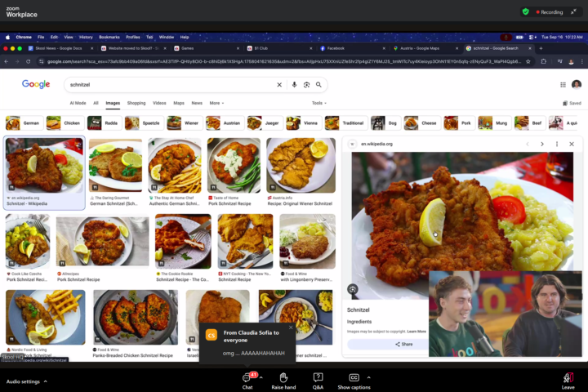Open Original Wiener Schnitzel Austria.info result
The width and height of the screenshot is (588, 392).
(301, 172)
